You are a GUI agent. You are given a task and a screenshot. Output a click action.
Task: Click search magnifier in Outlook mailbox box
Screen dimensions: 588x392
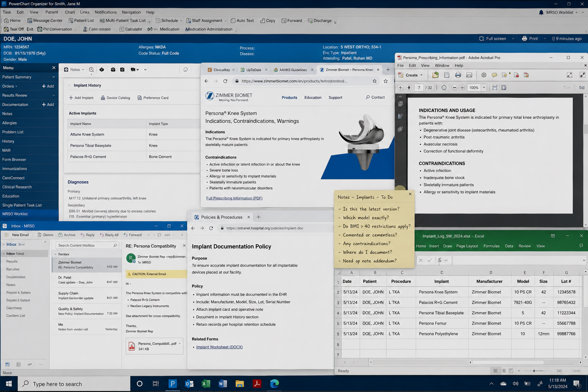pos(115,245)
